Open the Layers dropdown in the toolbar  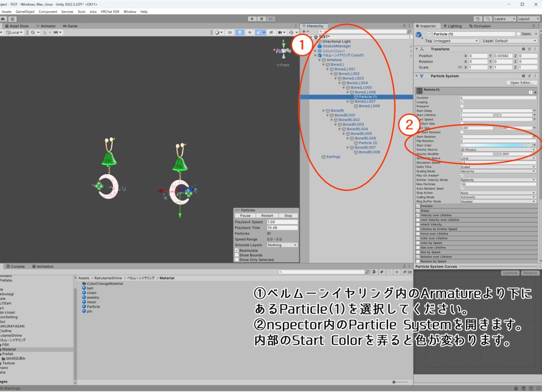coord(502,19)
